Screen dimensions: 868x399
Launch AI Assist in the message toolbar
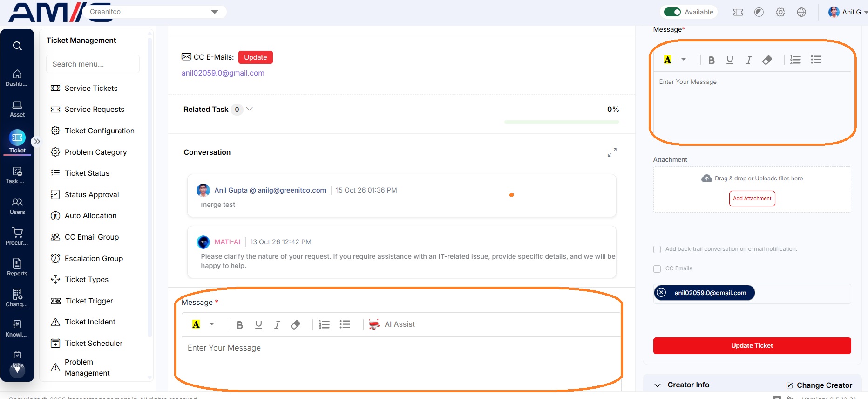tap(392, 324)
